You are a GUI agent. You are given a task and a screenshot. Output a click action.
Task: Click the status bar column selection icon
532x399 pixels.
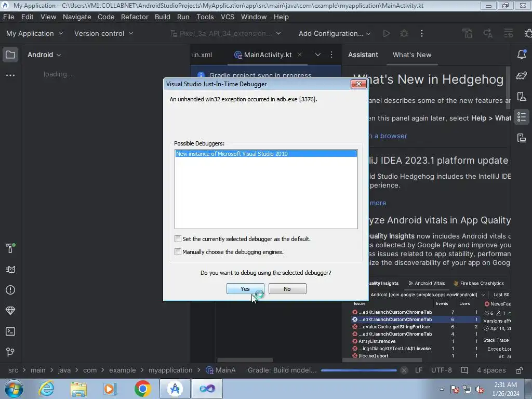464,370
